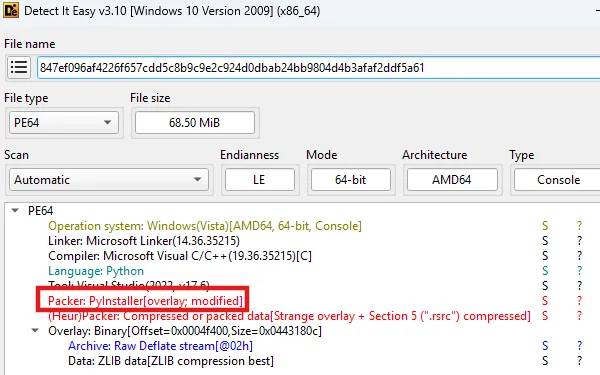Click the S marker on the Compiler row

(x=545, y=256)
